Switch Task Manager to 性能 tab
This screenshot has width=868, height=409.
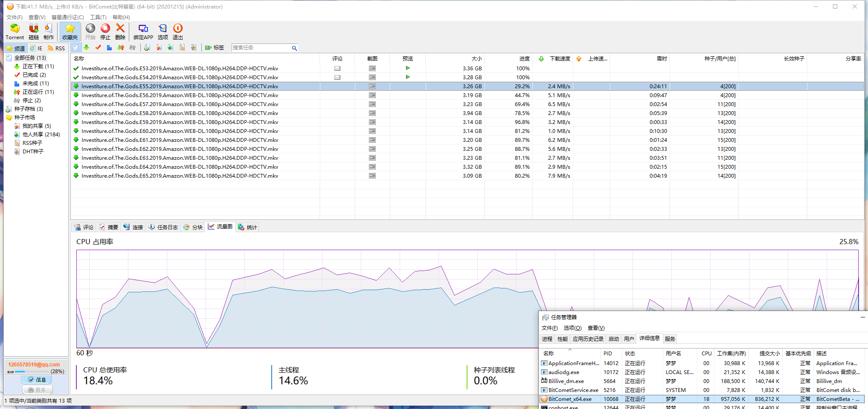click(563, 339)
